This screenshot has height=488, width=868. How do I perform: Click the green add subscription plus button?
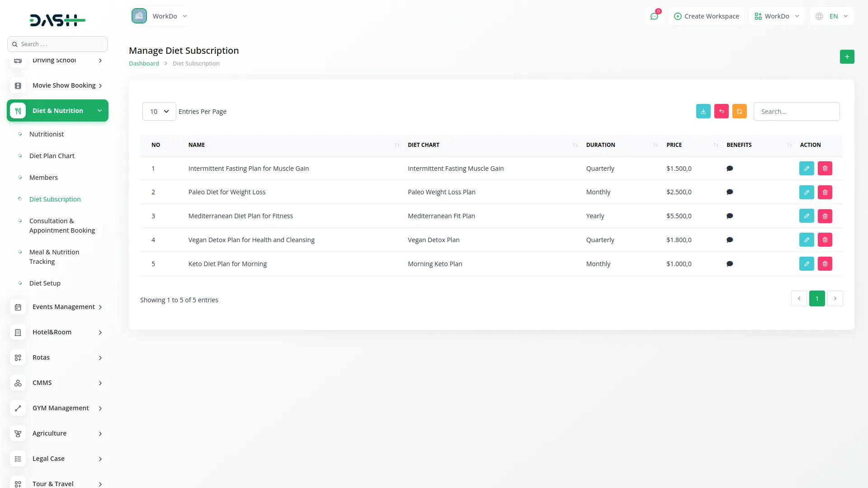click(x=847, y=57)
